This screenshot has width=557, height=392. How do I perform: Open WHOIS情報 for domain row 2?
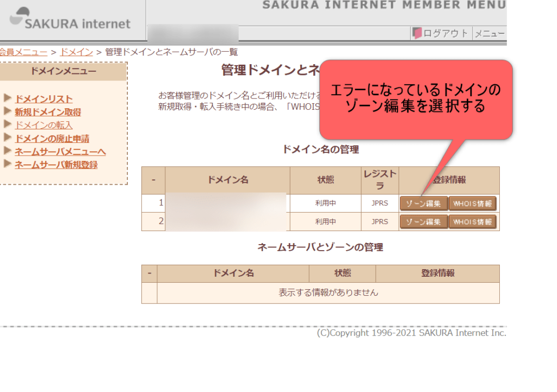tap(473, 222)
